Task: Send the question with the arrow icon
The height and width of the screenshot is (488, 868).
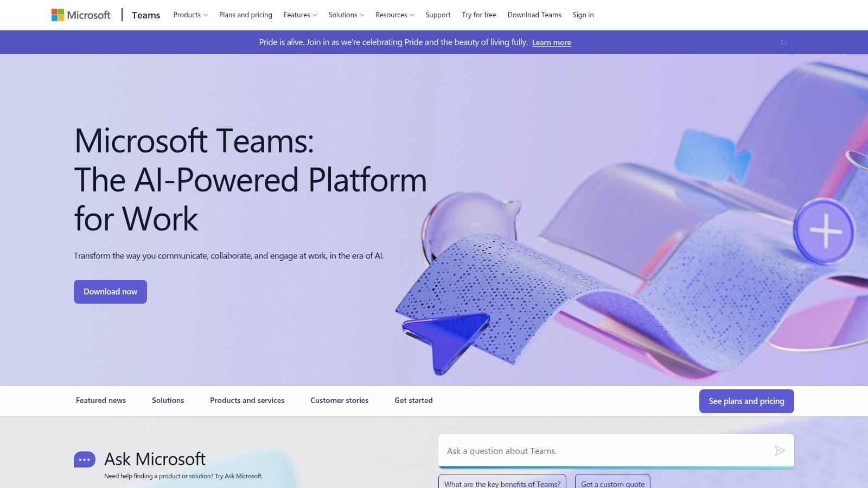Action: (x=780, y=451)
